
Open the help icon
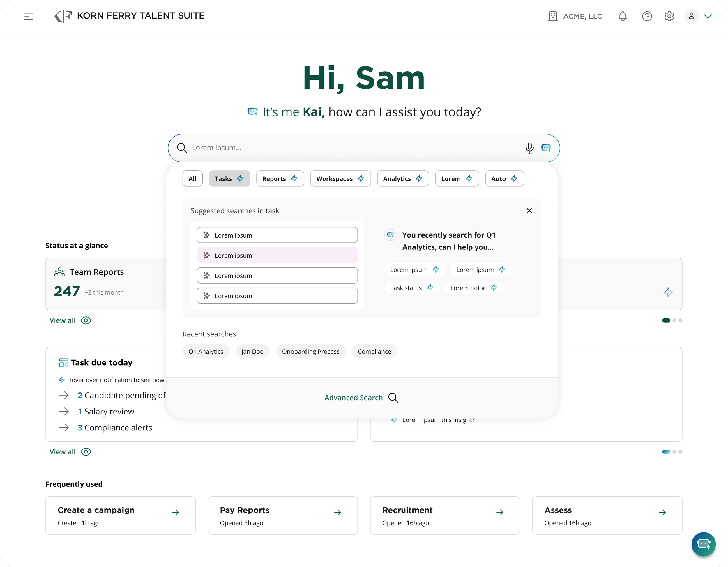point(647,16)
